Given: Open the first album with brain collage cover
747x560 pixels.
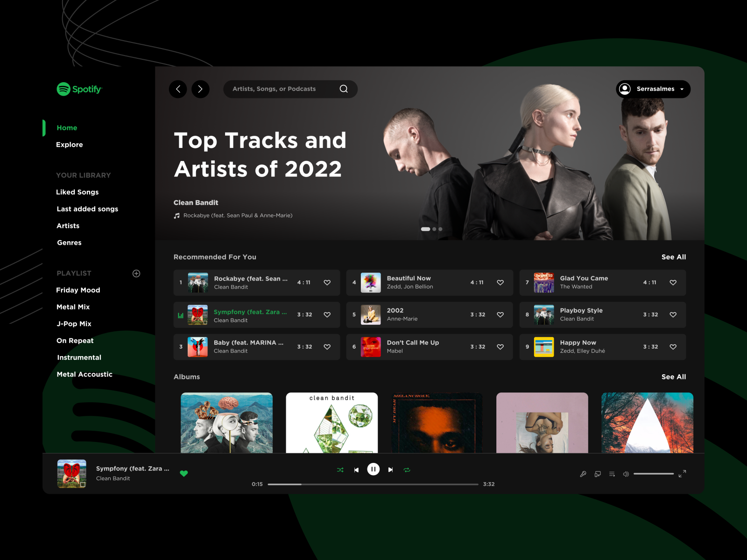Looking at the screenshot, I should [x=226, y=423].
